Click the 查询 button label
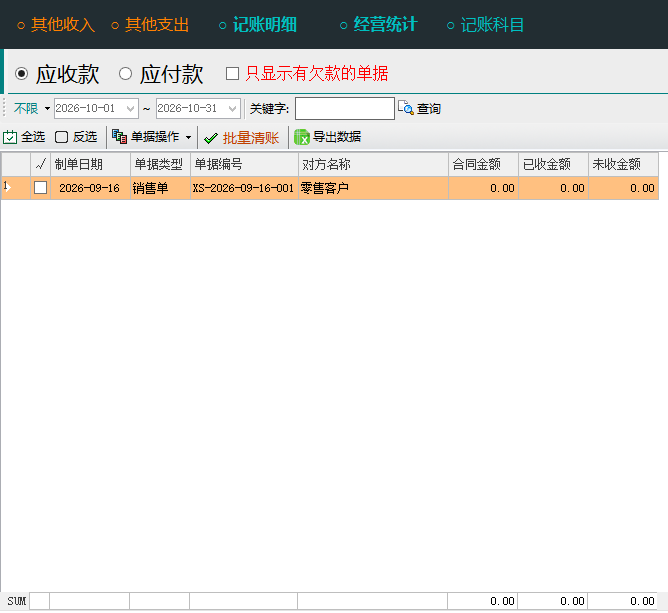 click(429, 109)
